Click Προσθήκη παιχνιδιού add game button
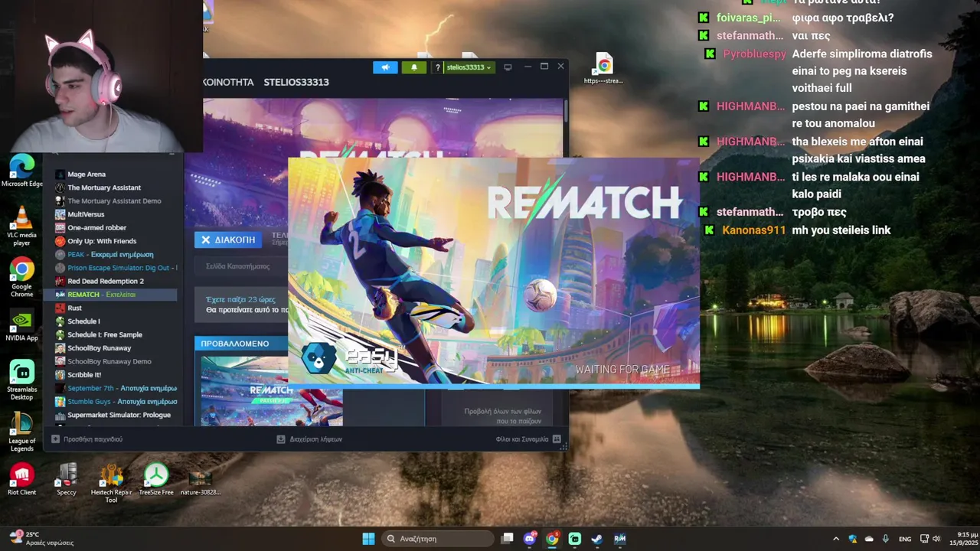 pyautogui.click(x=87, y=439)
